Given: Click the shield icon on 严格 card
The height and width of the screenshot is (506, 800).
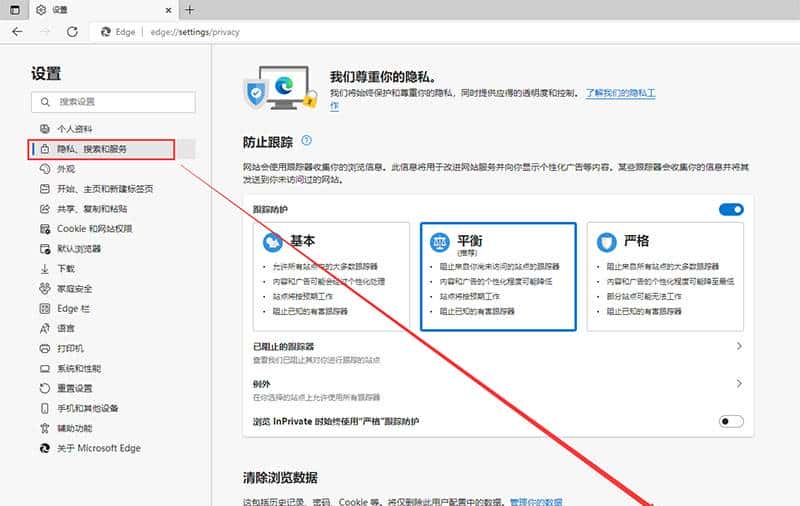Looking at the screenshot, I should (607, 242).
